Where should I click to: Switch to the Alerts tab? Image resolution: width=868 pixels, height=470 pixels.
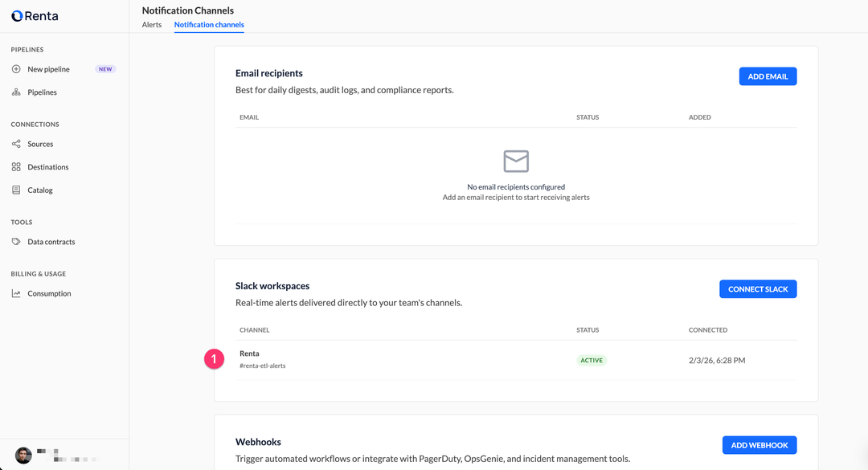(x=152, y=25)
